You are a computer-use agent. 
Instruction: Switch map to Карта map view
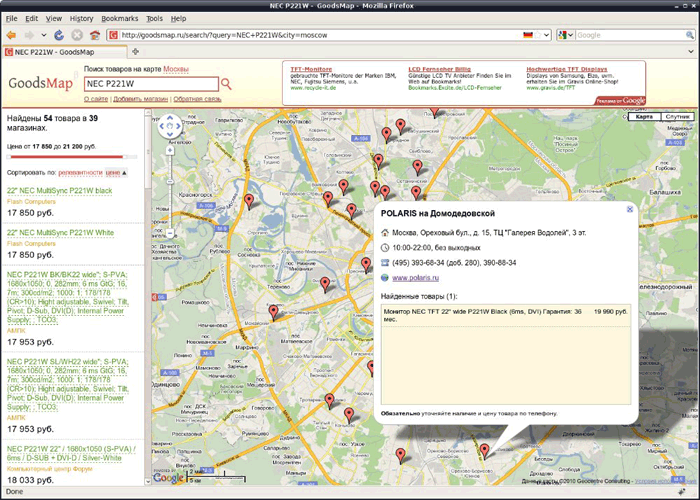(x=645, y=117)
